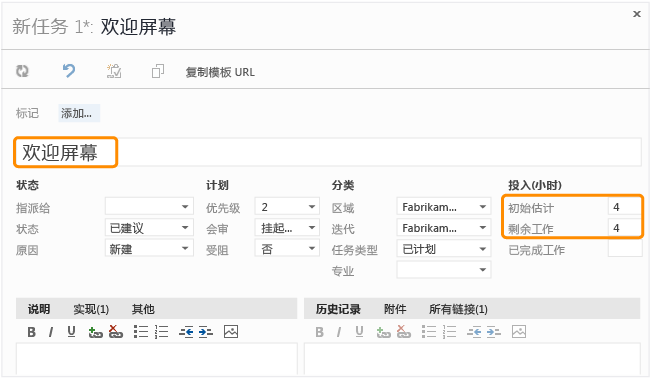Toggle bold in description editor
The image size is (650, 378).
(32, 332)
